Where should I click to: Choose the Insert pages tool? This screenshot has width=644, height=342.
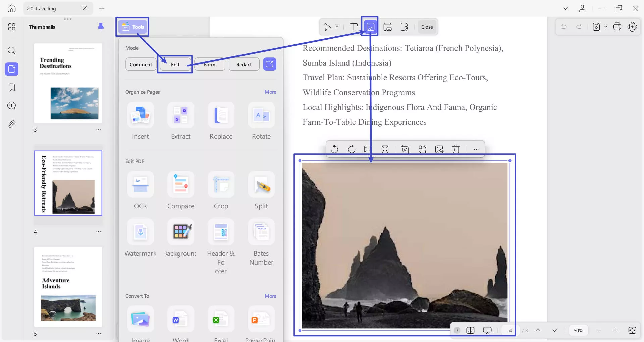[141, 121]
